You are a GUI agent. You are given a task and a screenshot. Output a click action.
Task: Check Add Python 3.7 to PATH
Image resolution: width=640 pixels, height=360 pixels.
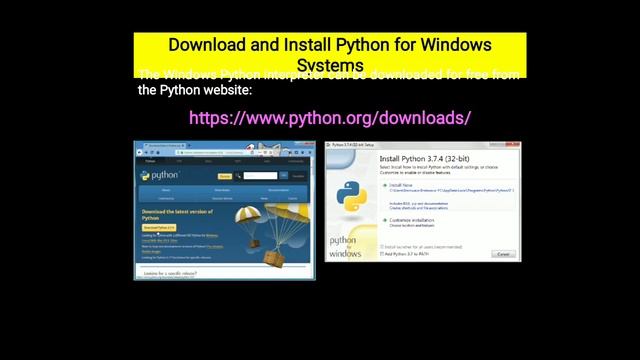pyautogui.click(x=382, y=254)
